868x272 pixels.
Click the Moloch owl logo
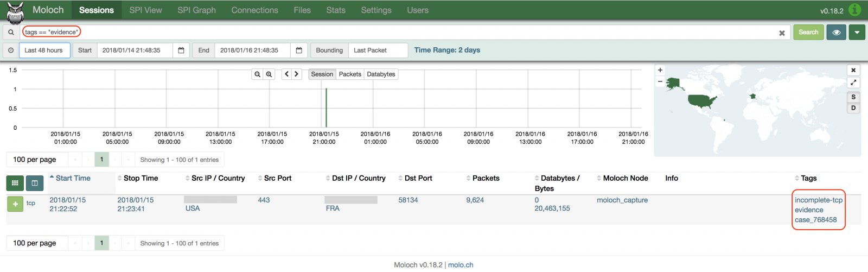pos(15,12)
